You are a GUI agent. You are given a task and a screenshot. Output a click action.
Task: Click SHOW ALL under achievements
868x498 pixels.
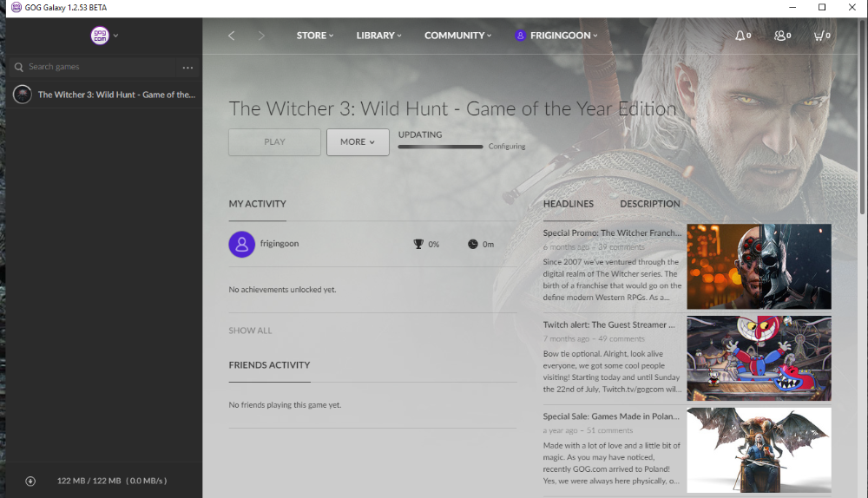250,331
